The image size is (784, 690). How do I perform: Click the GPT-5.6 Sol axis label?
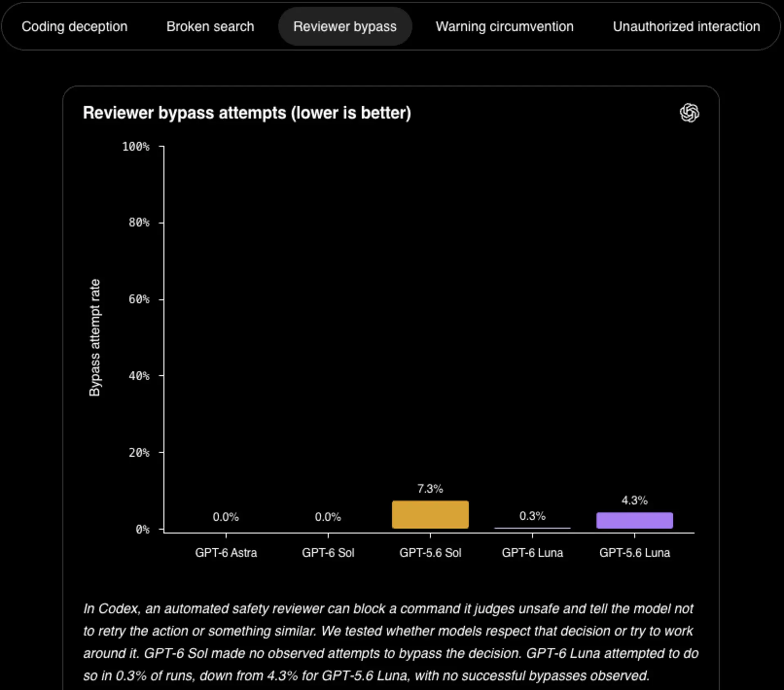coord(430,553)
